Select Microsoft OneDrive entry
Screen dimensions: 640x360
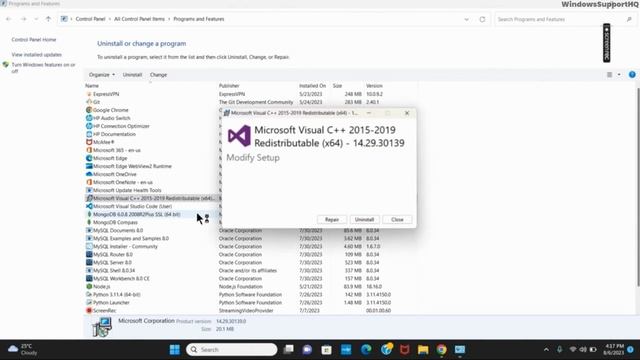point(114,174)
